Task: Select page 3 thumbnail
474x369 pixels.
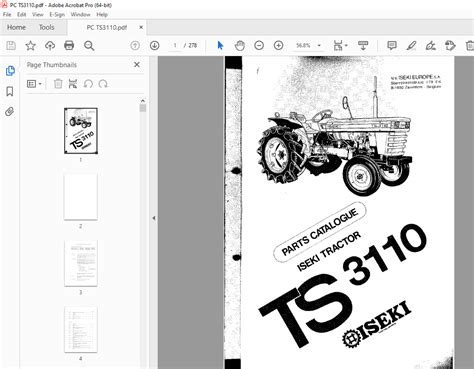Action: point(81,263)
